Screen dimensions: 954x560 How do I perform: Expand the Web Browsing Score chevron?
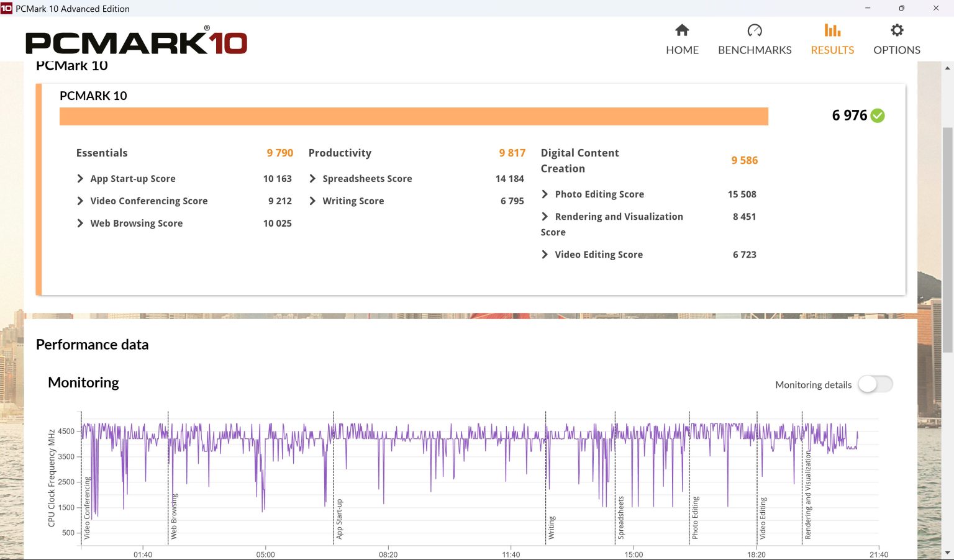point(80,224)
